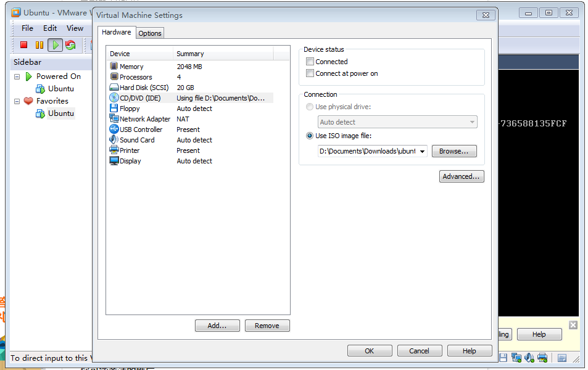The image size is (588, 370).
Task: Click the Device column header
Action: (140, 54)
